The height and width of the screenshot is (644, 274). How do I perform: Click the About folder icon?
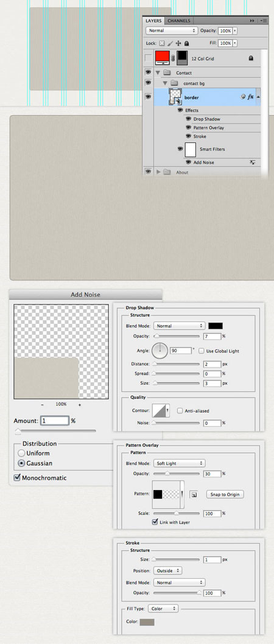167,172
